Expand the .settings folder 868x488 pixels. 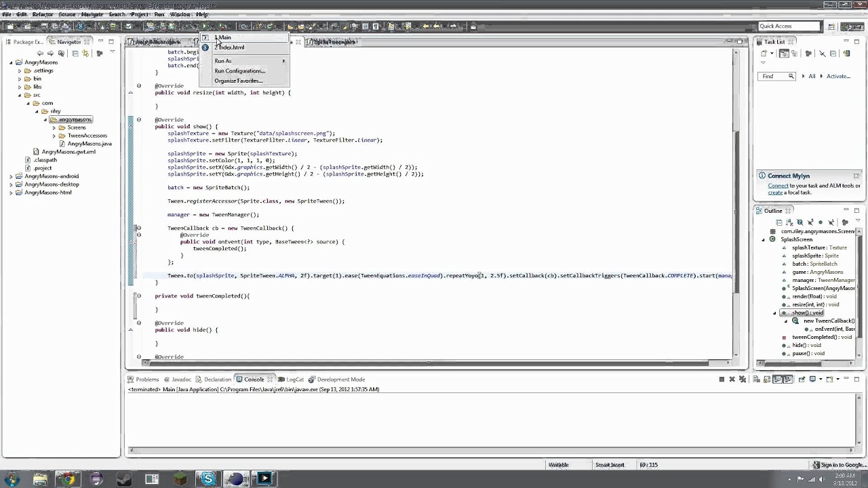20,70
